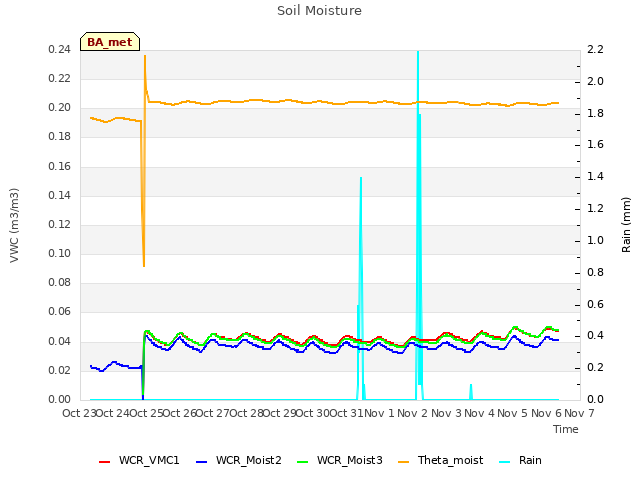Click the orange Theta_moist legend swatch

(x=403, y=462)
